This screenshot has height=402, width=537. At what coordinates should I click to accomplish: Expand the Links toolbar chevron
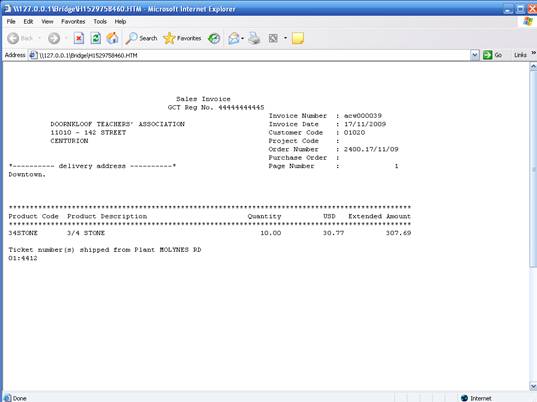534,53
